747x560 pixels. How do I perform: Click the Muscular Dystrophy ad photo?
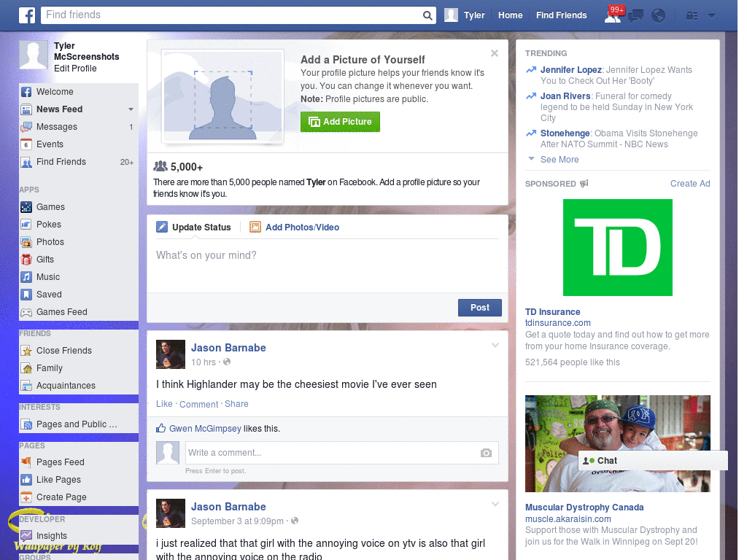point(617,444)
